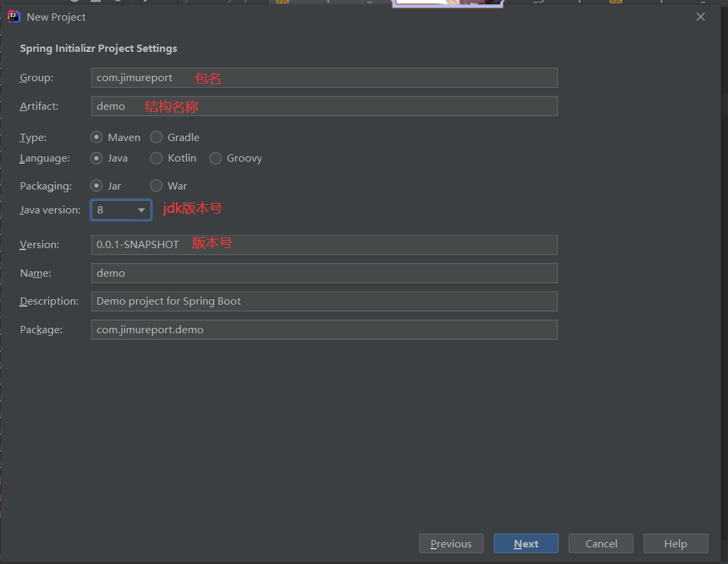
Task: Click the Packaging label
Action: click(x=46, y=186)
